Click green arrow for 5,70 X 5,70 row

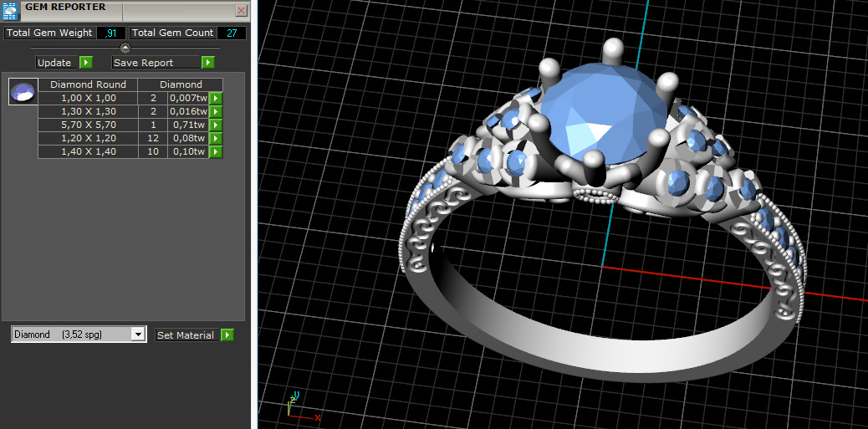tap(216, 125)
